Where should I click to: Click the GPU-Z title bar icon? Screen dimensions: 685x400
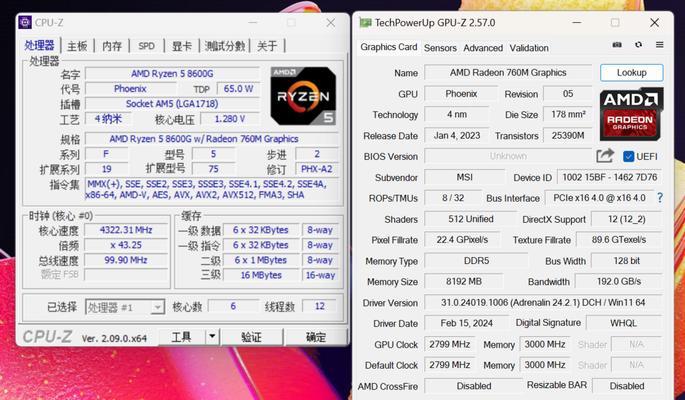(x=365, y=23)
